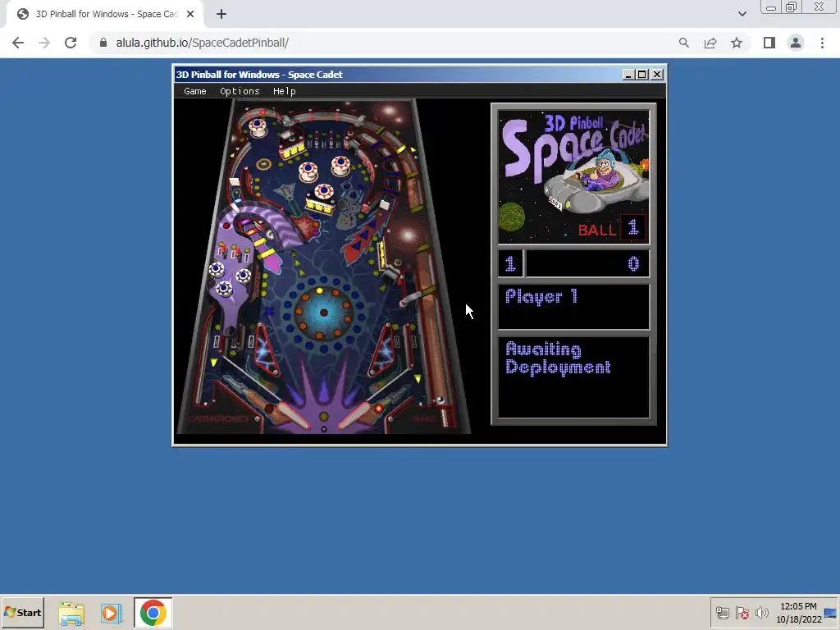The image size is (840, 630).
Task: View site information lock icon
Action: (x=103, y=43)
